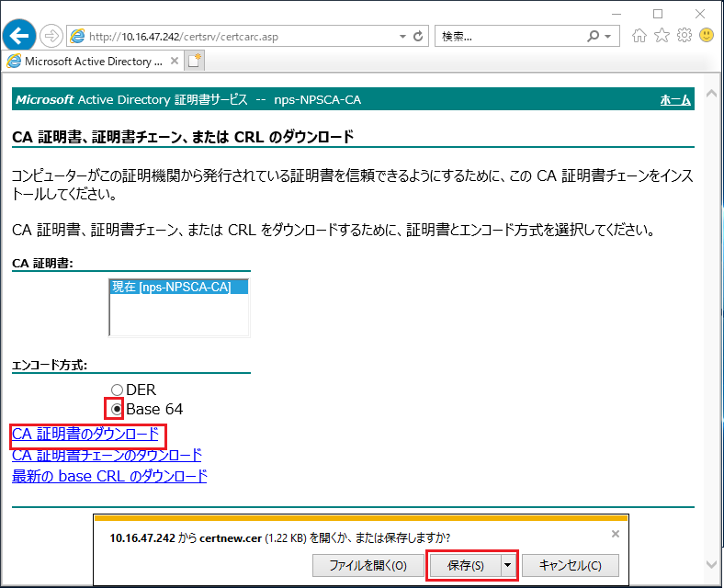724x588 pixels.
Task: Click the Internet Explorer page icon in address bar
Action: [77, 36]
